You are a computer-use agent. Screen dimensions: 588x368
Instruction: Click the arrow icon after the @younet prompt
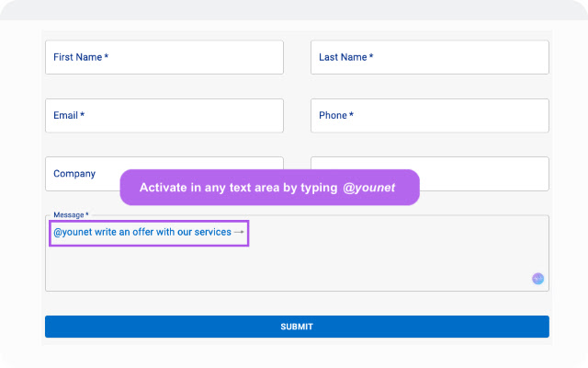(x=239, y=232)
